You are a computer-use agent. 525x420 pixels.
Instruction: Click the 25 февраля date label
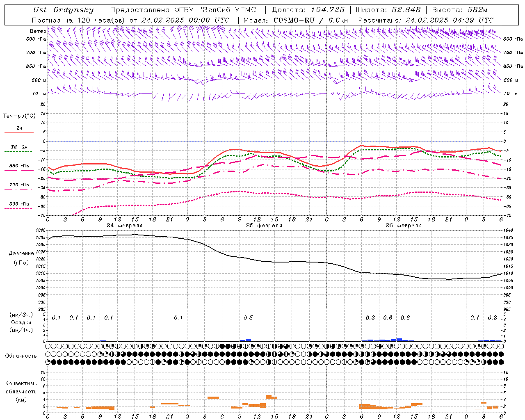pos(264,226)
